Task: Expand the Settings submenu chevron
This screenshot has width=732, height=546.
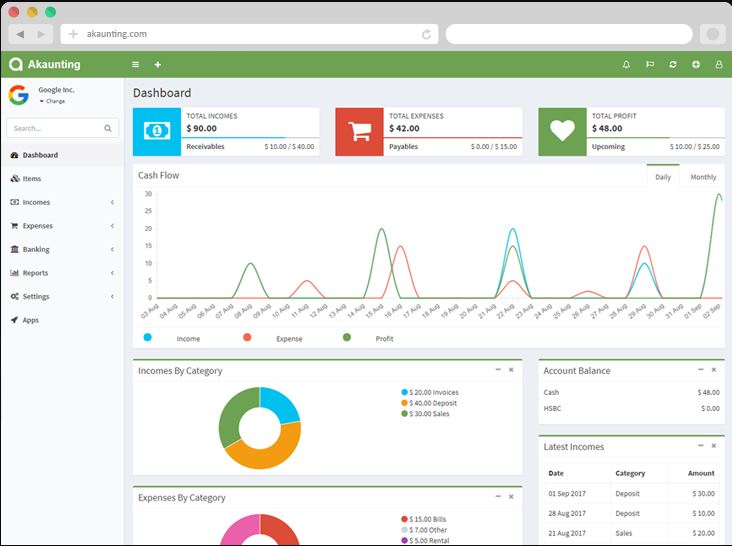Action: point(112,296)
